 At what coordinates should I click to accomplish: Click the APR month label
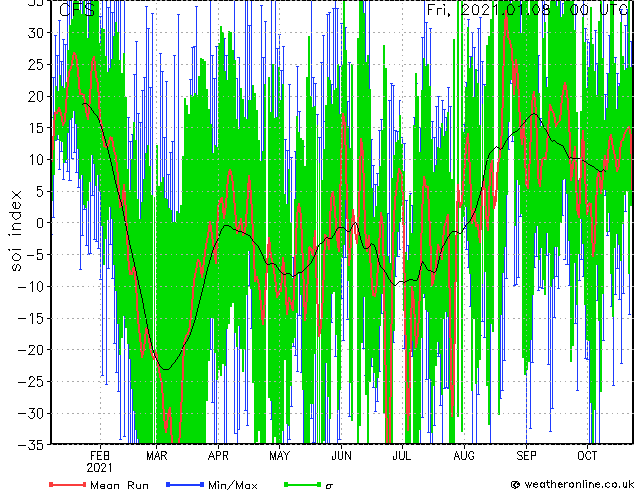[218, 456]
